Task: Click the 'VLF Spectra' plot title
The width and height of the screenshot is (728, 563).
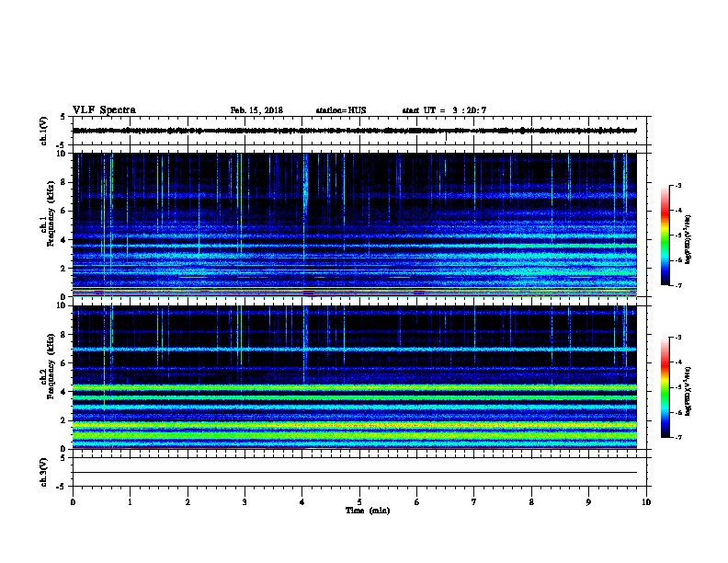Action: [x=104, y=110]
